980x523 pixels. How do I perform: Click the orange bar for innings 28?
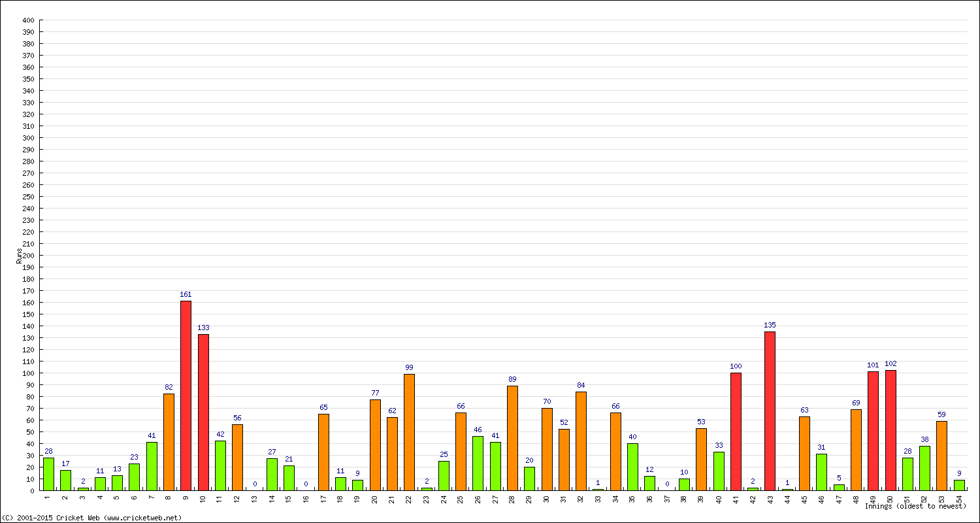pos(512,438)
